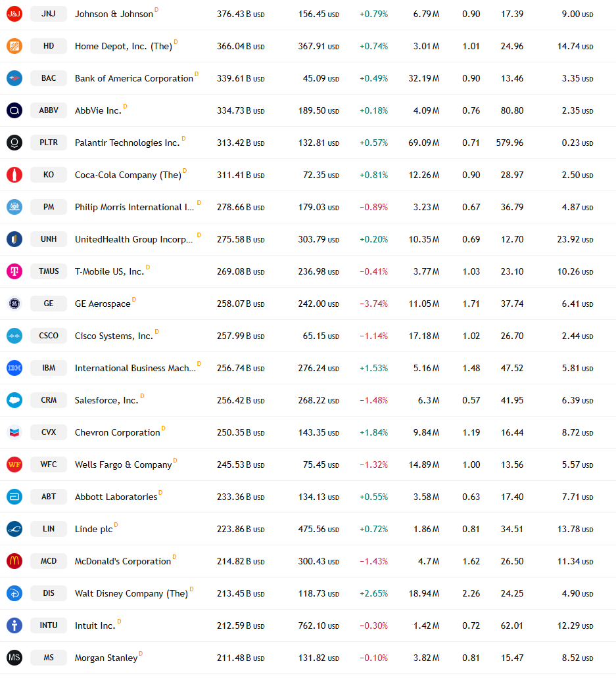Open the JNJ ticker symbol

point(49,14)
